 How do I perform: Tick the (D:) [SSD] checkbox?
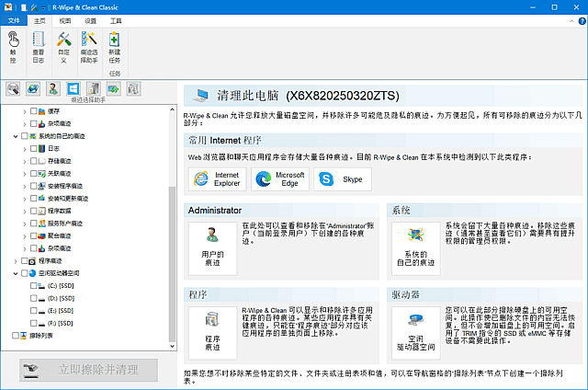pos(33,298)
